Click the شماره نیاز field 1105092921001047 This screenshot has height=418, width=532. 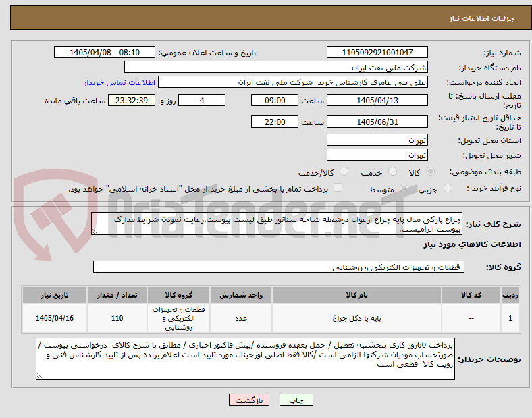377,52
